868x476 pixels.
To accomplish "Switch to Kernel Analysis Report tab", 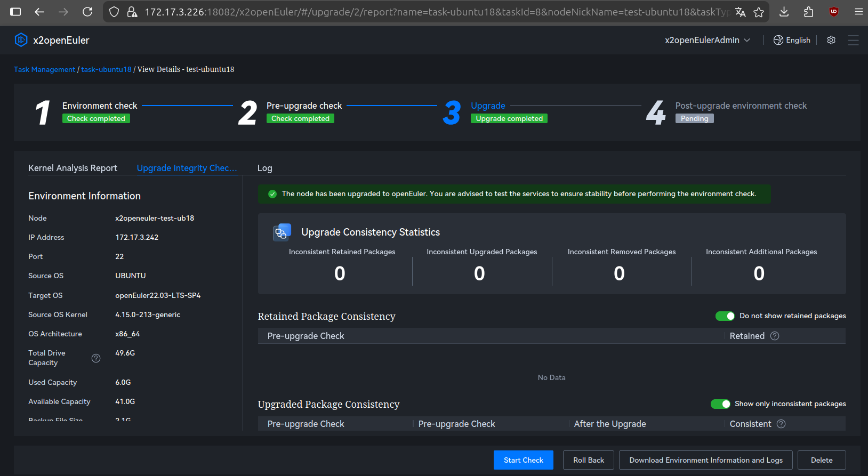I will pyautogui.click(x=73, y=168).
